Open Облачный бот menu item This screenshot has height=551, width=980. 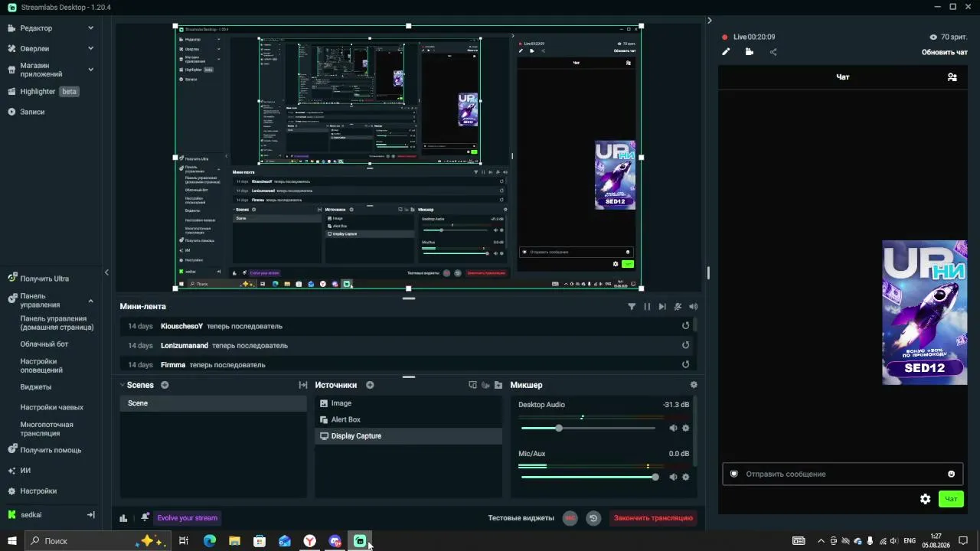pos(44,344)
